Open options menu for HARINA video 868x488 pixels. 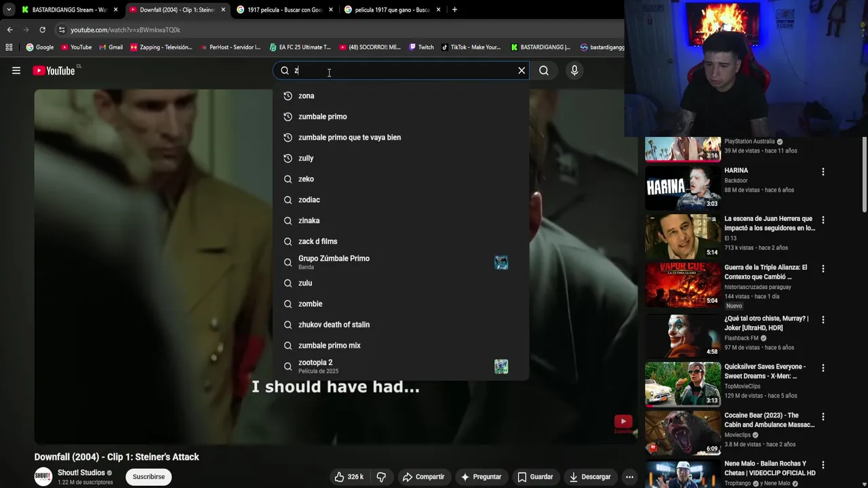point(823,172)
